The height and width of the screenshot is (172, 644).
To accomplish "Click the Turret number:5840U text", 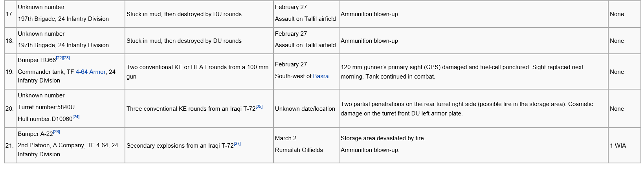I will (x=46, y=107).
